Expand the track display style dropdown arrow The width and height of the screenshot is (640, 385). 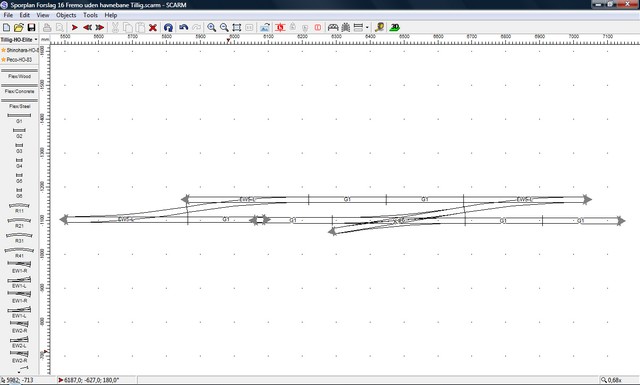(367, 28)
